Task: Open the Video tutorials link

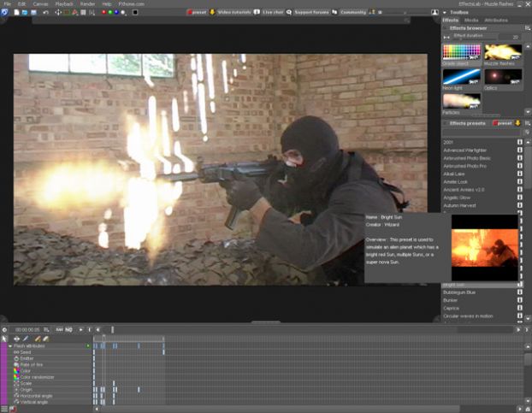Action: pos(234,12)
